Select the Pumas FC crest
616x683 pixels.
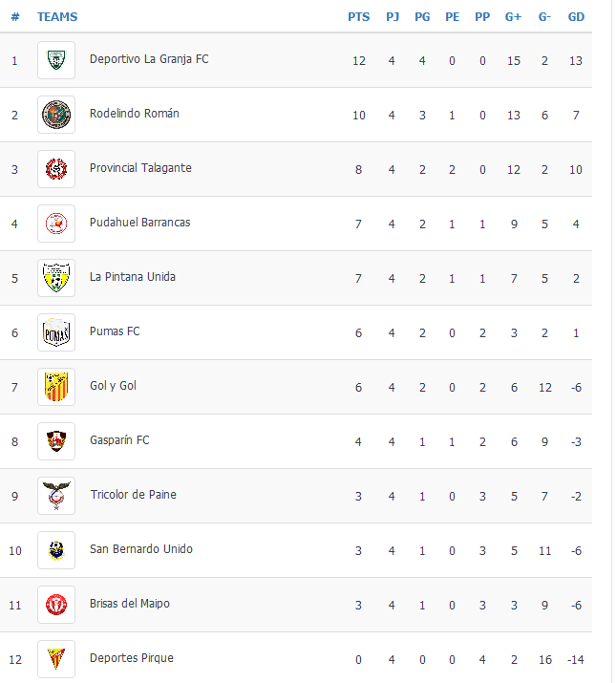click(x=56, y=332)
